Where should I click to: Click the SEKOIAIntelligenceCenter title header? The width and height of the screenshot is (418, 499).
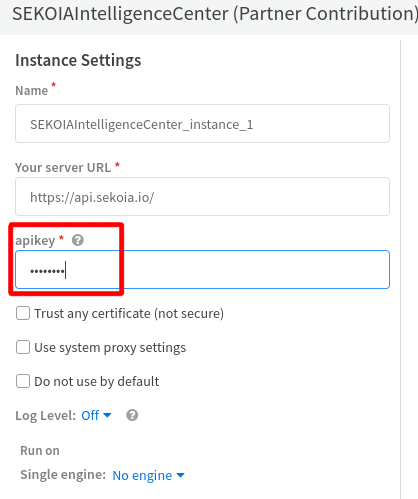[215, 14]
